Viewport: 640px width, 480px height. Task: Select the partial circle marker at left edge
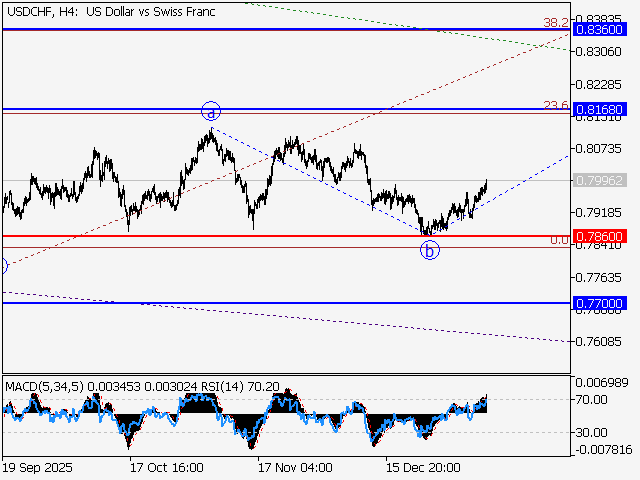(3, 266)
